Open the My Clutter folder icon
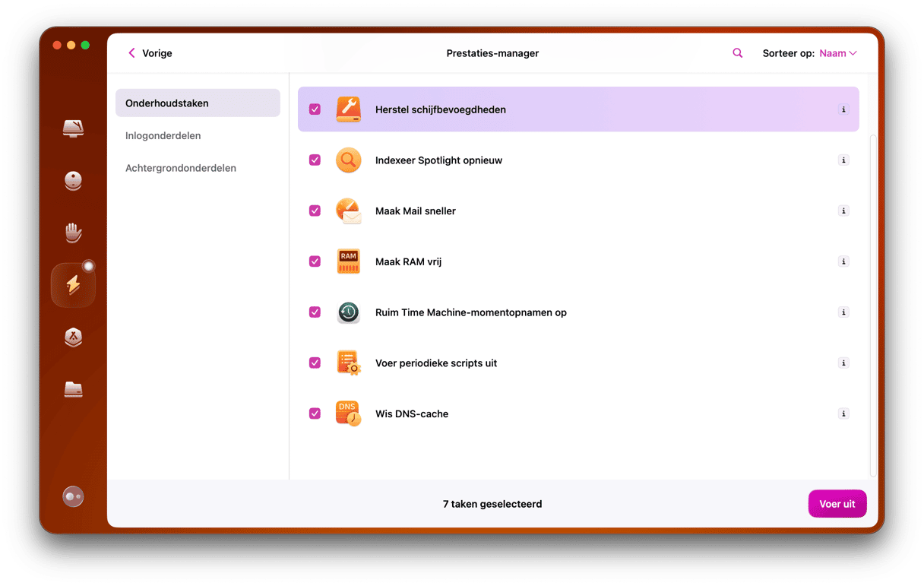 click(73, 390)
